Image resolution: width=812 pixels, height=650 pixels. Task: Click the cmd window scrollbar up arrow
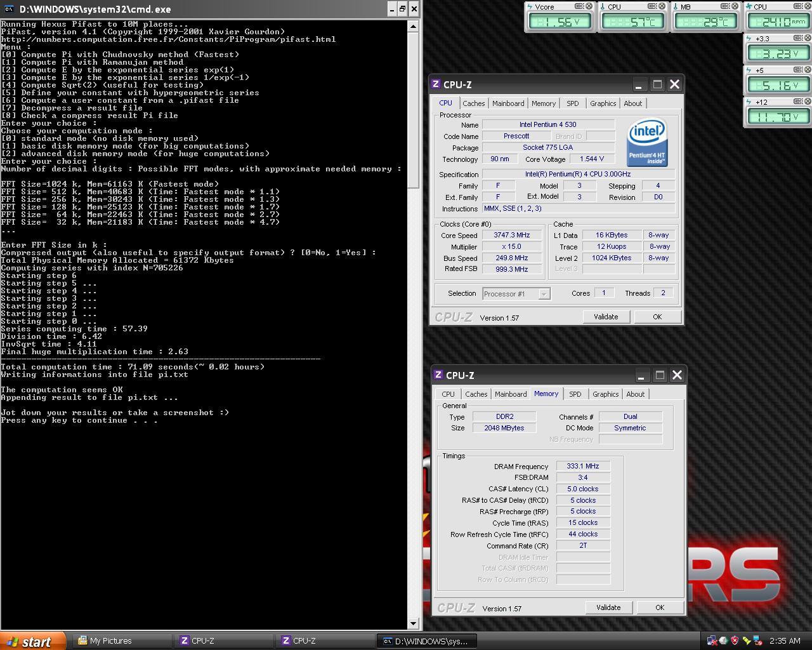pos(413,27)
